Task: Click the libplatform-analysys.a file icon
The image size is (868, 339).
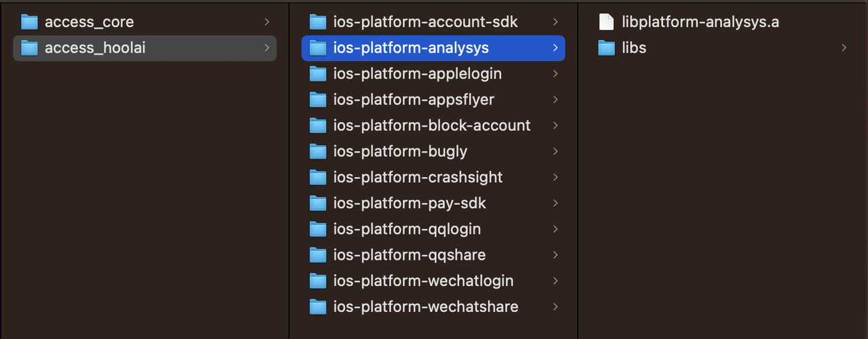Action: [606, 22]
